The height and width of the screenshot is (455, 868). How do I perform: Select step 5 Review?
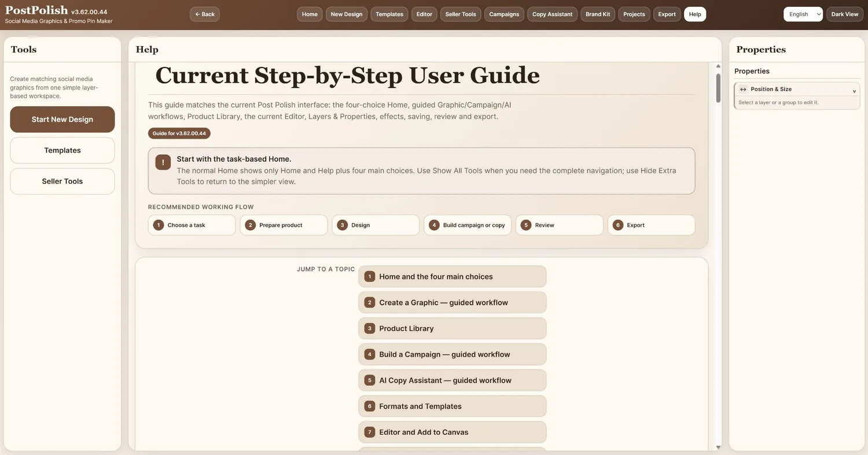click(x=560, y=225)
